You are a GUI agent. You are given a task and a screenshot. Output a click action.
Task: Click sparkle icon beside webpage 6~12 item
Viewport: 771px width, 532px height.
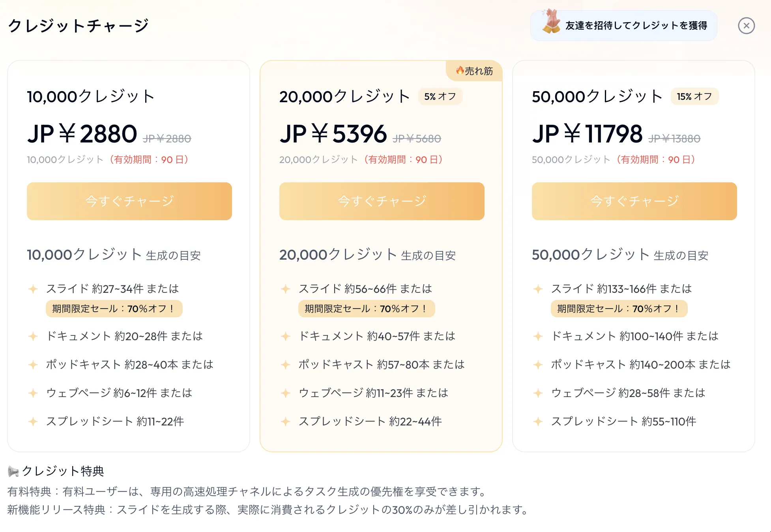coord(33,393)
